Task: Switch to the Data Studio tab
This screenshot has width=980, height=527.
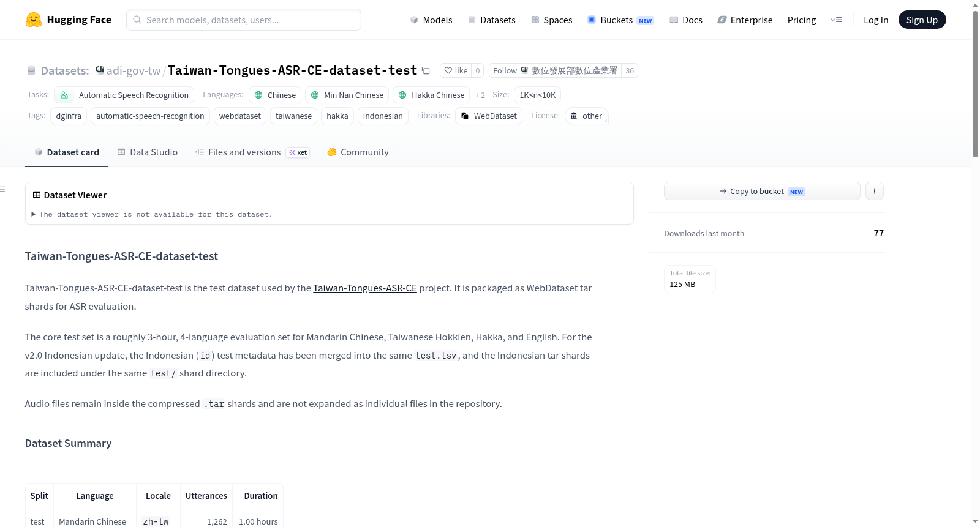Action: 147,152
